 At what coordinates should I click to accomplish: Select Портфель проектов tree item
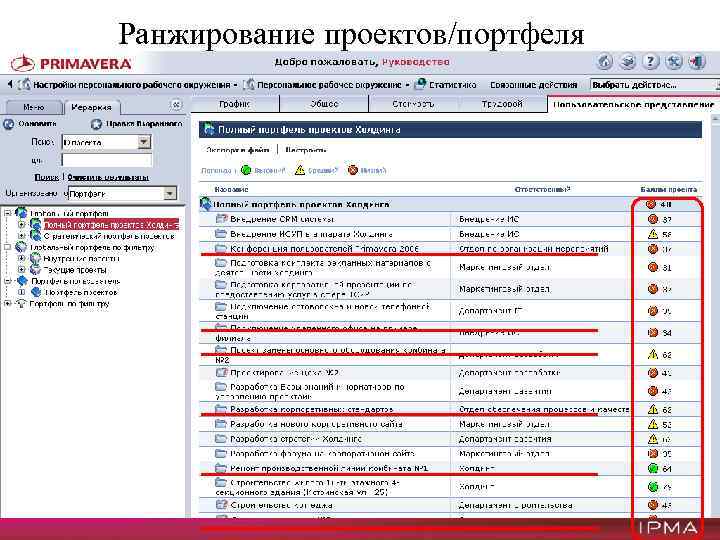point(81,292)
